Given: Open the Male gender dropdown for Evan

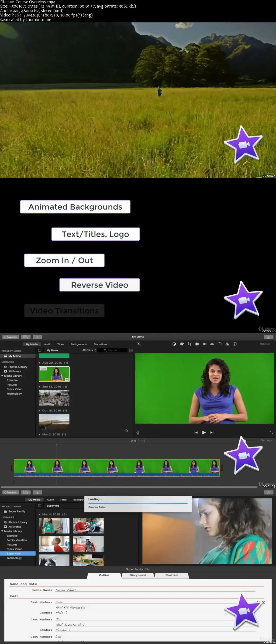Looking at the screenshot, I should point(61,612).
